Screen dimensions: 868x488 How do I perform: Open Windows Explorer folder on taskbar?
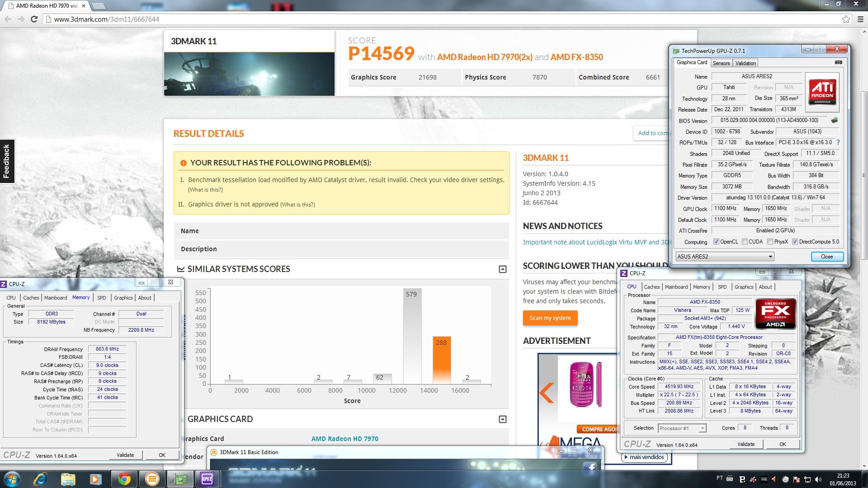(x=68, y=479)
